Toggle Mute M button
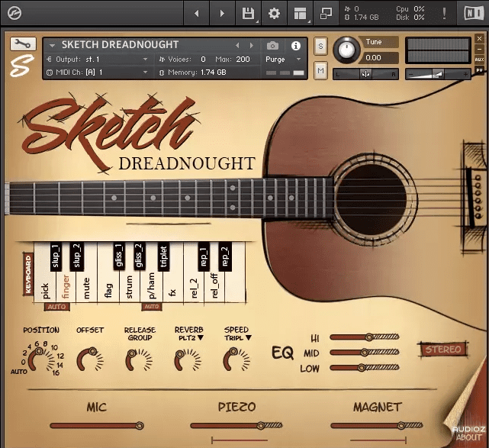Screen dimensions: 489x448 pos(320,70)
